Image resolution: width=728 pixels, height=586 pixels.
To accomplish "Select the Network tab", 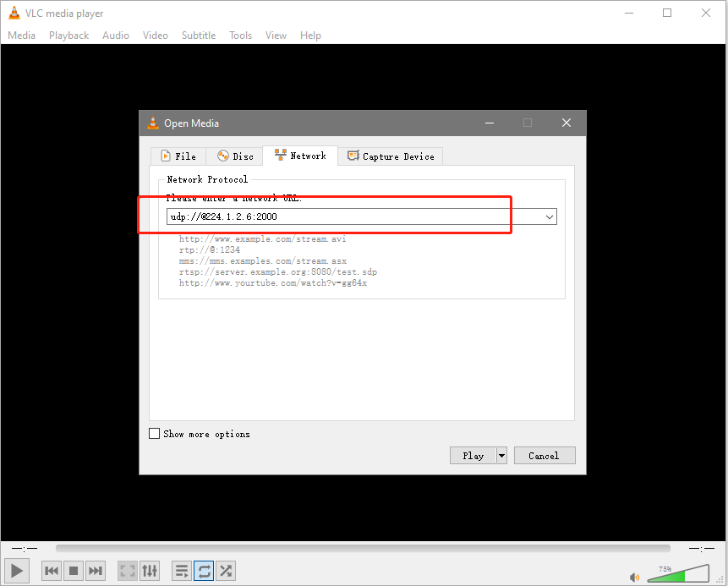I will coord(300,156).
